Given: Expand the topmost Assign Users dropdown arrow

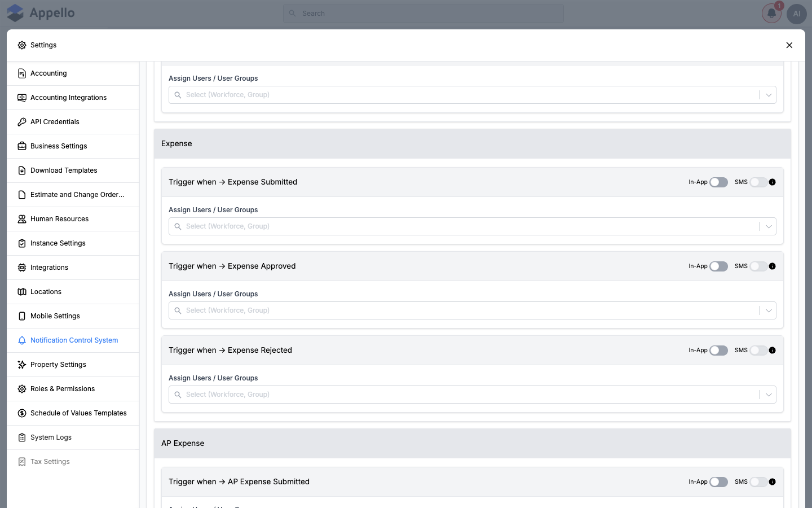Looking at the screenshot, I should coord(769,95).
